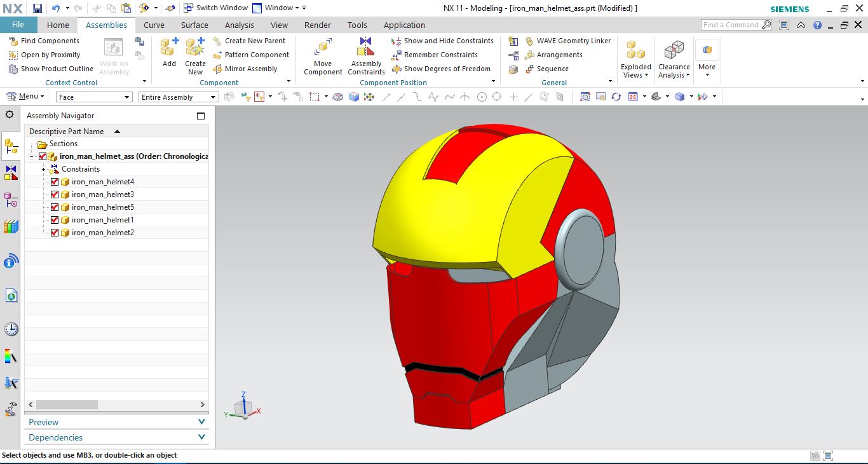
Task: Toggle the iron_man_helmet5 checkbox
Action: (x=55, y=207)
